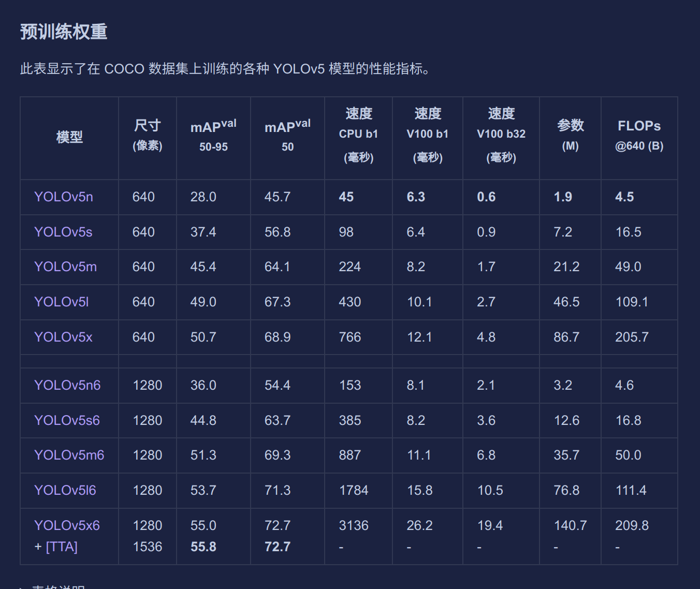Screen dimensions: 700x589
Task: Select the 1280 size in YOLOv5n6 row
Action: [148, 385]
